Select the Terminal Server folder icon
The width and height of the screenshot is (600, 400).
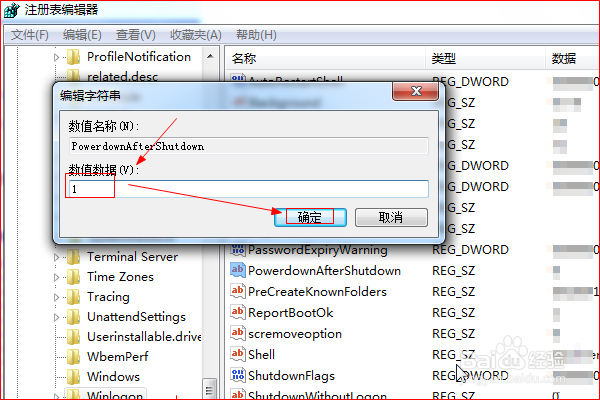point(73,257)
